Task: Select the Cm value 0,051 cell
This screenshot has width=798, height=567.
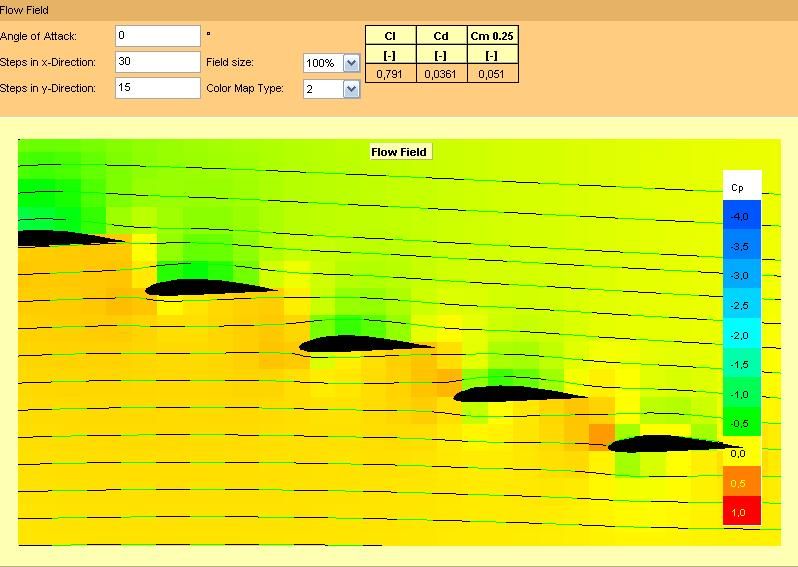Action: click(492, 73)
